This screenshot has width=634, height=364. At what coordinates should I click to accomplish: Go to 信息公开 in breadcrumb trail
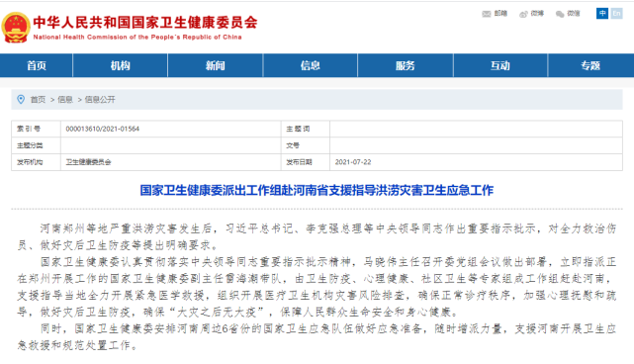point(100,100)
